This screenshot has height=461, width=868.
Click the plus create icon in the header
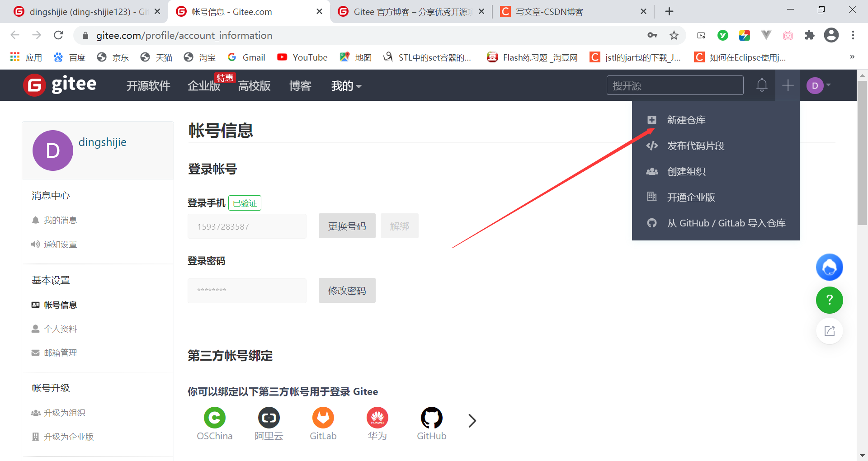[x=788, y=85]
